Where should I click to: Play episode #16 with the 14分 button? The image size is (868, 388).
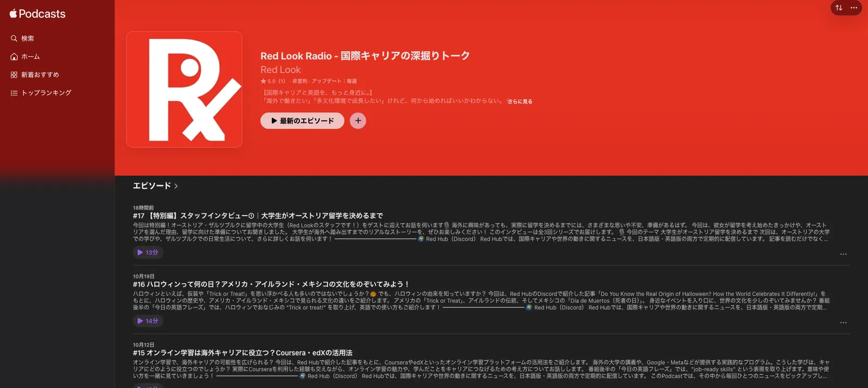148,321
